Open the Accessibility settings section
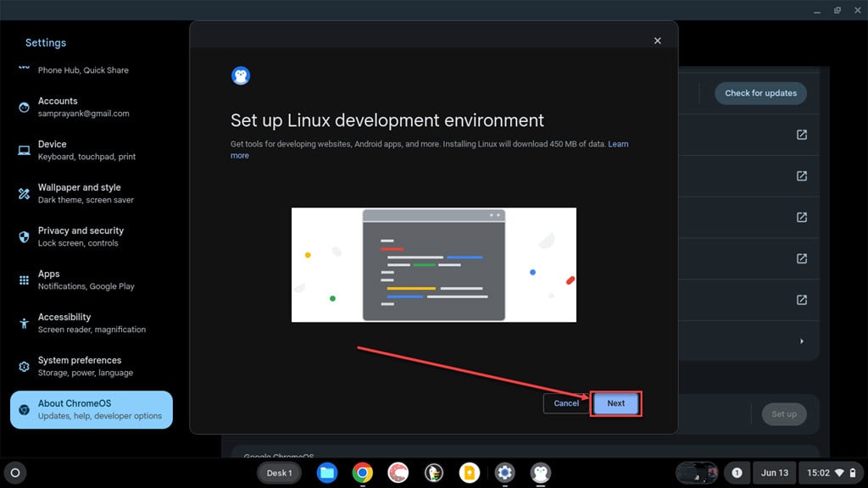The image size is (868, 488). point(92,323)
